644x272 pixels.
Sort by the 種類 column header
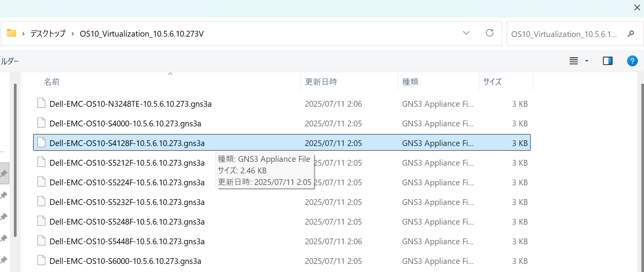click(410, 82)
